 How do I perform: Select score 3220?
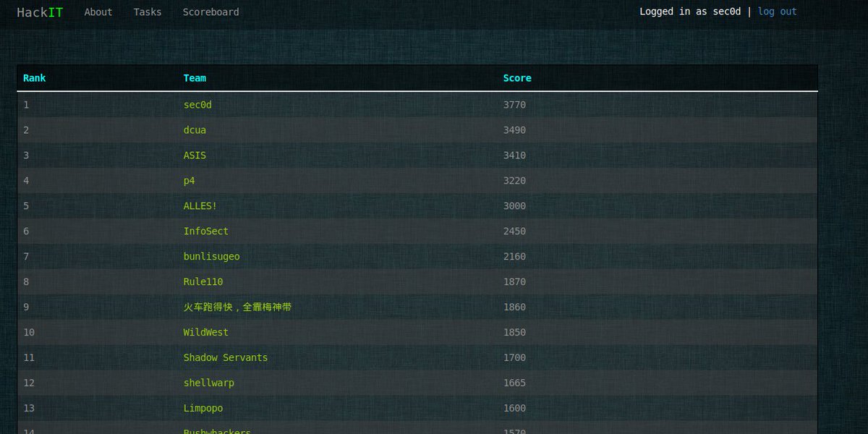click(x=514, y=181)
